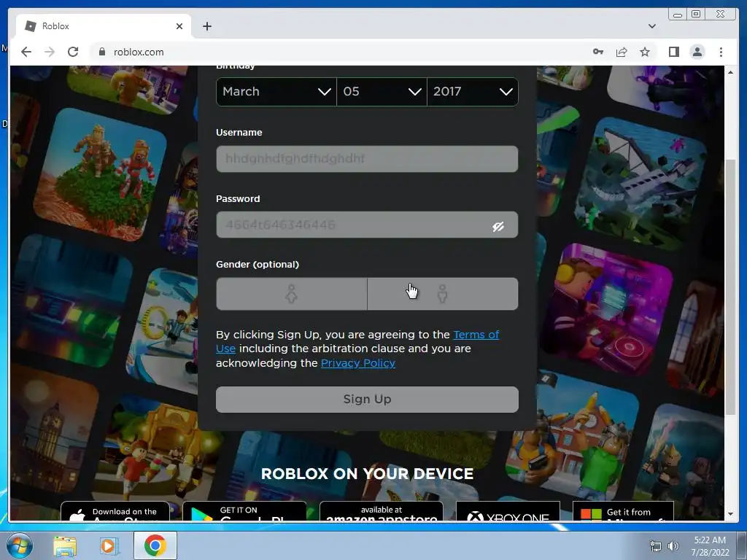Image resolution: width=747 pixels, height=560 pixels.
Task: Reload the Roblox page
Action: (x=73, y=52)
